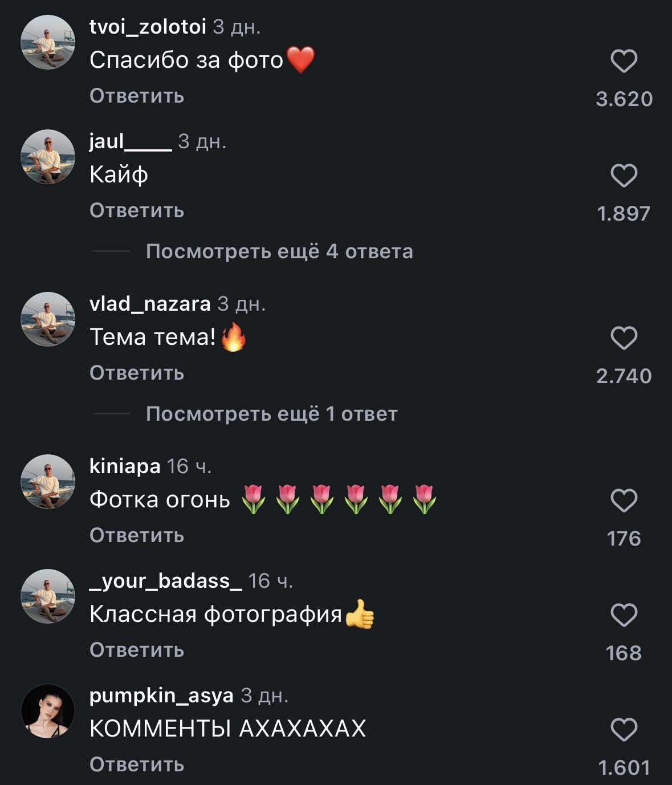Click "Ответить" under the "Кайф" comment
This screenshot has height=785, width=672.
pos(137,210)
